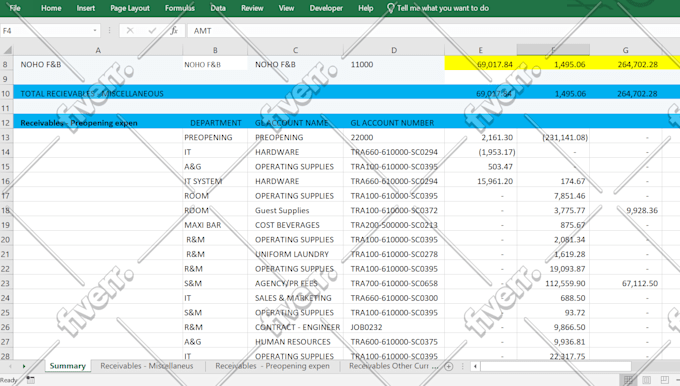Select yellow cell E8 with 69,017.84
Screen dimensions: 680x386
click(x=481, y=64)
